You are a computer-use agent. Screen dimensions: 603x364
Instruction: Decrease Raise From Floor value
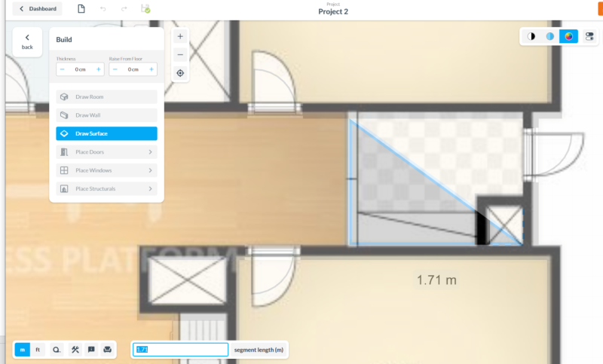coord(115,69)
